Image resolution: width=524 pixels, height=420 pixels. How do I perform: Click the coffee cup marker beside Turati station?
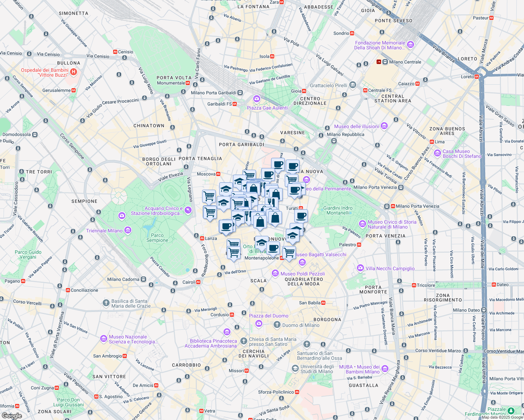[301, 216]
